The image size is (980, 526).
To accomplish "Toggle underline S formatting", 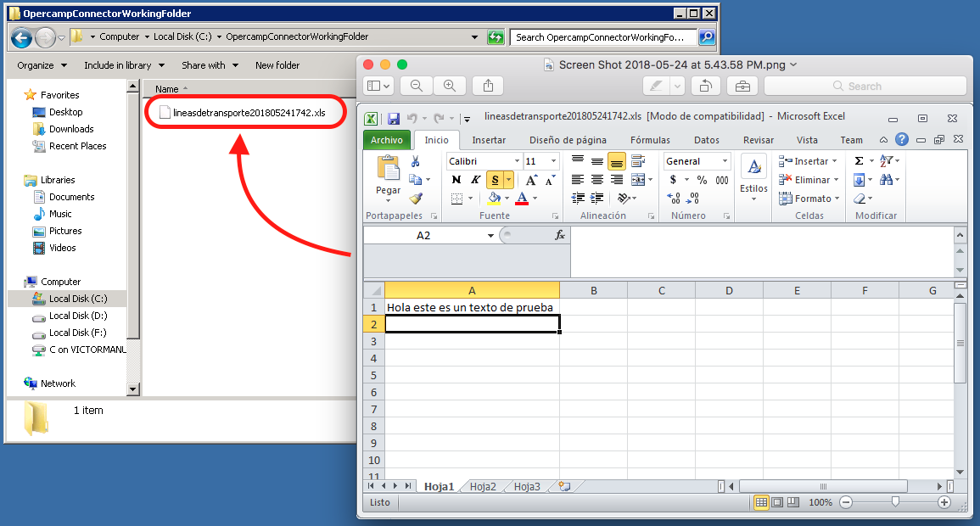I will [x=495, y=180].
